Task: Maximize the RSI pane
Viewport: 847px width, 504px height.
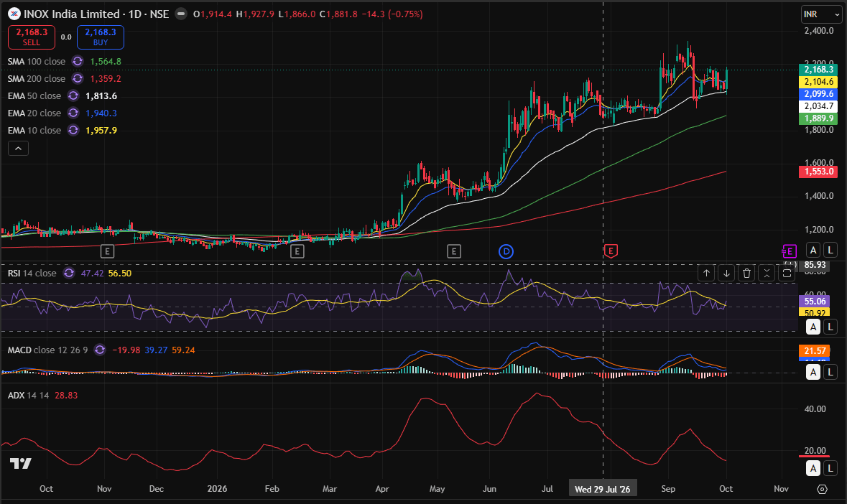Action: click(787, 273)
